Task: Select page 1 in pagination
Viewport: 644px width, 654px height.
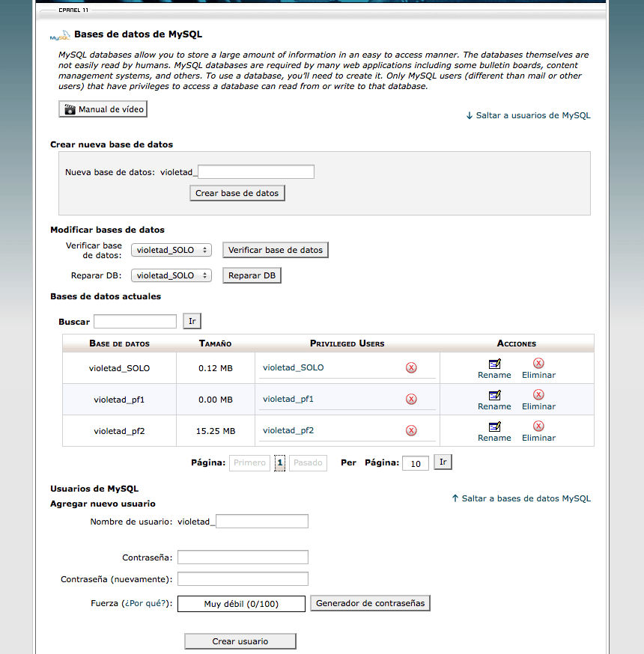Action: click(280, 462)
